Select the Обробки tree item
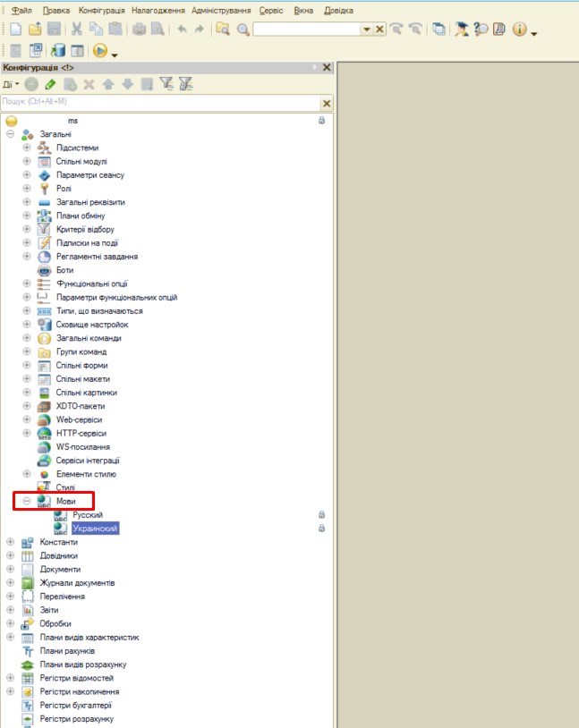 pos(55,623)
